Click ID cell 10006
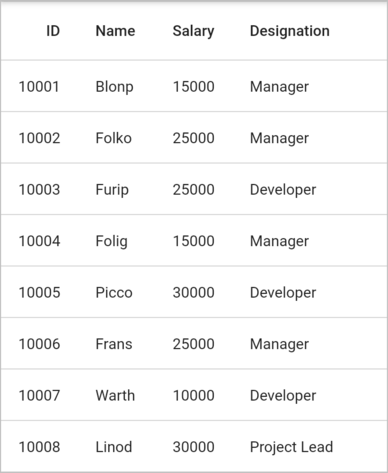Screen dimensions: 388x473 pos(39,344)
